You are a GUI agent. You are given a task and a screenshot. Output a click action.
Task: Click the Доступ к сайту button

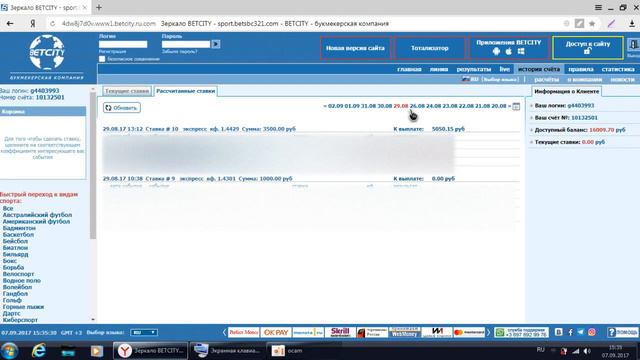click(x=588, y=48)
